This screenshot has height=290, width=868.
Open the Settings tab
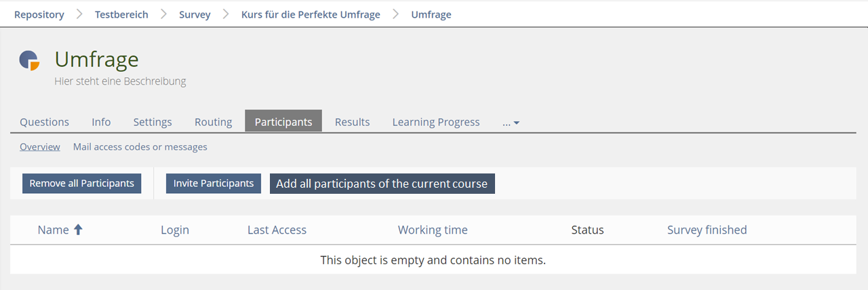click(153, 122)
